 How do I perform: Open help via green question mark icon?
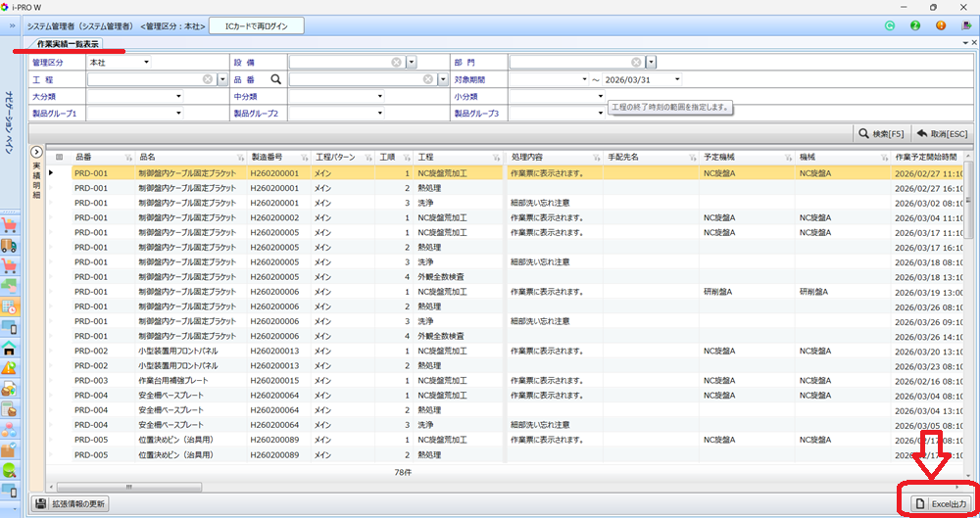click(915, 25)
